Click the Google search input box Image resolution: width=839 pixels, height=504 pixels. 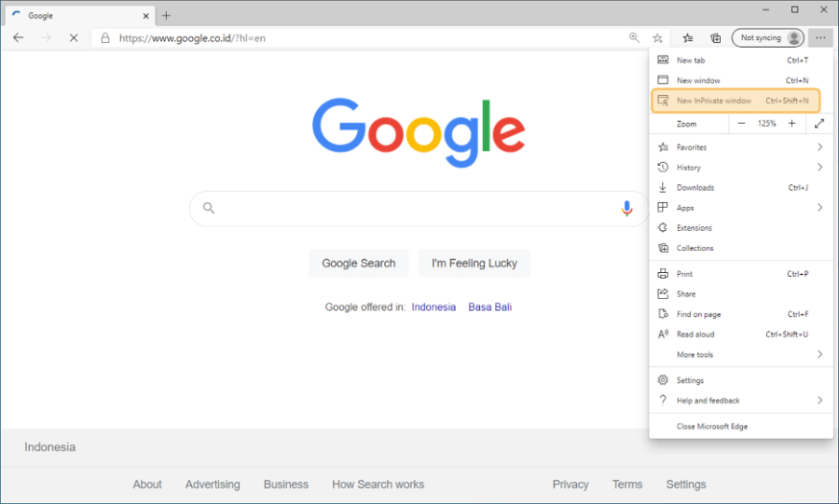pos(418,209)
